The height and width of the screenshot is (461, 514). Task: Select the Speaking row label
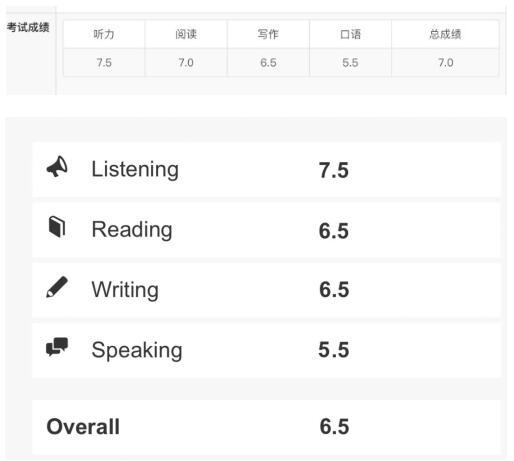click(x=137, y=350)
